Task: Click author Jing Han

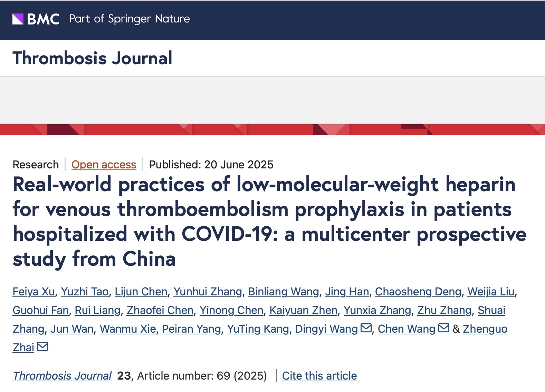Action: (x=347, y=292)
